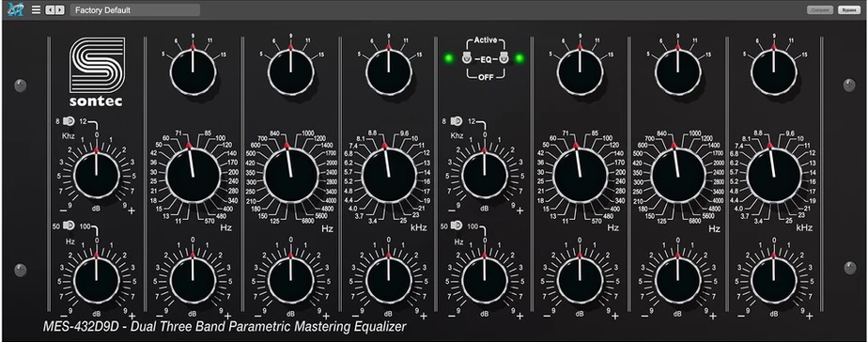Flip the left channel 50/100 Hz shelf switch

[70, 225]
